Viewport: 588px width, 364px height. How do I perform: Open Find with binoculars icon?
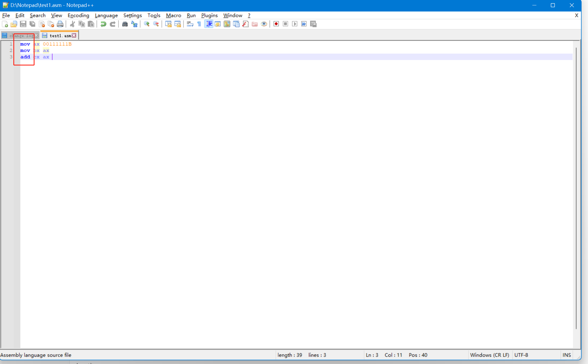click(x=125, y=24)
